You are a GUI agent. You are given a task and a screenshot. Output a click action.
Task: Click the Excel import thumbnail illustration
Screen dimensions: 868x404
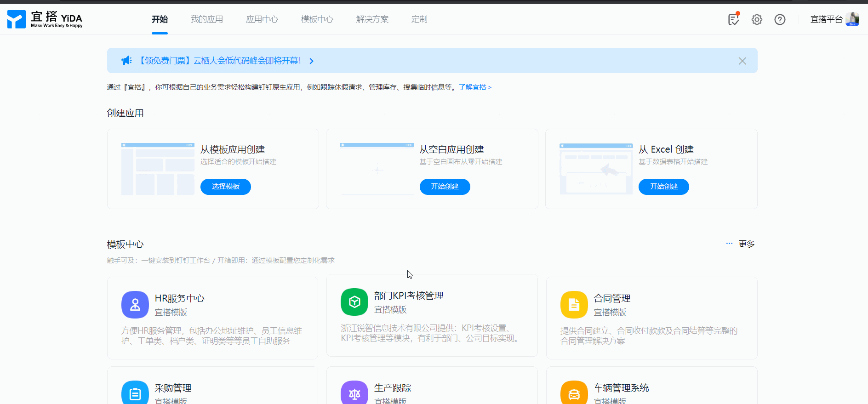(596, 169)
